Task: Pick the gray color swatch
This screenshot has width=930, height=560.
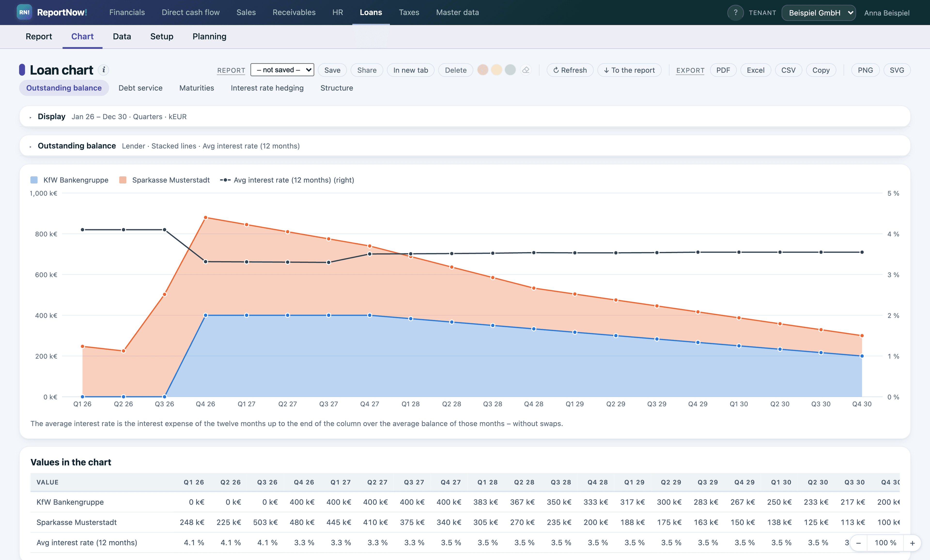Action: click(x=510, y=70)
